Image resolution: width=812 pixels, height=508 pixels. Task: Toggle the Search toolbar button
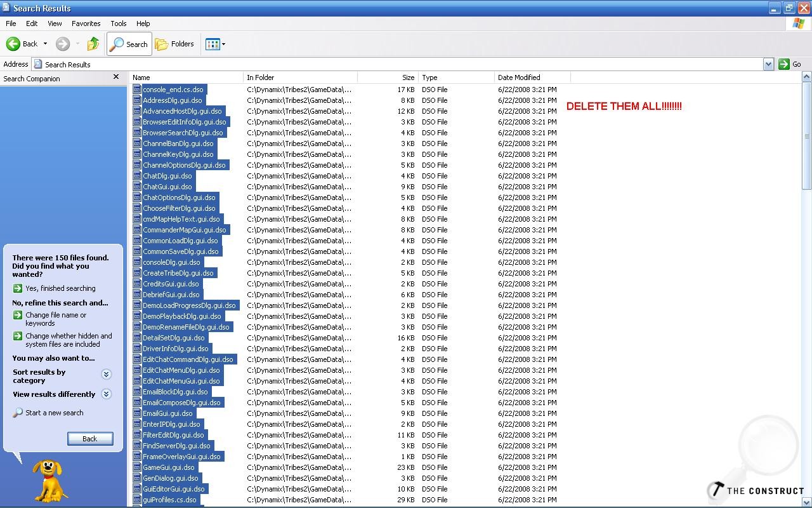point(129,44)
